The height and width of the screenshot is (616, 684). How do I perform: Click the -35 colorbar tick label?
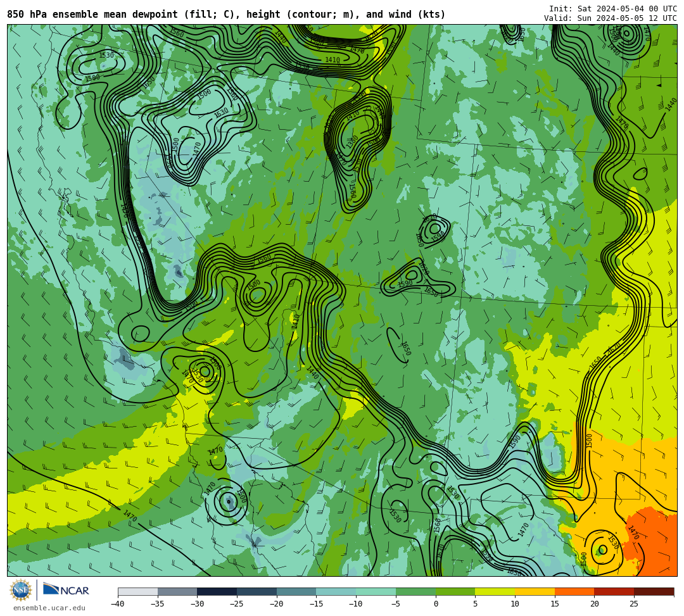click(158, 604)
